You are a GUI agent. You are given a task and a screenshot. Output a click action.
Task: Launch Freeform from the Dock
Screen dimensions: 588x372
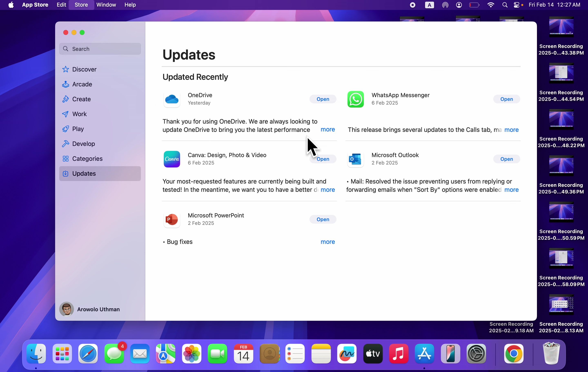coord(347,354)
